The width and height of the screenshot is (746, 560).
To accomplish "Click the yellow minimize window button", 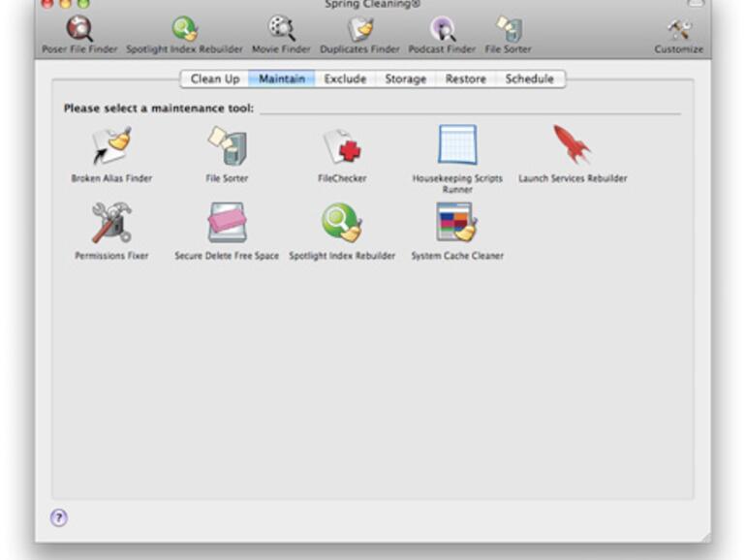I will tap(65, 4).
